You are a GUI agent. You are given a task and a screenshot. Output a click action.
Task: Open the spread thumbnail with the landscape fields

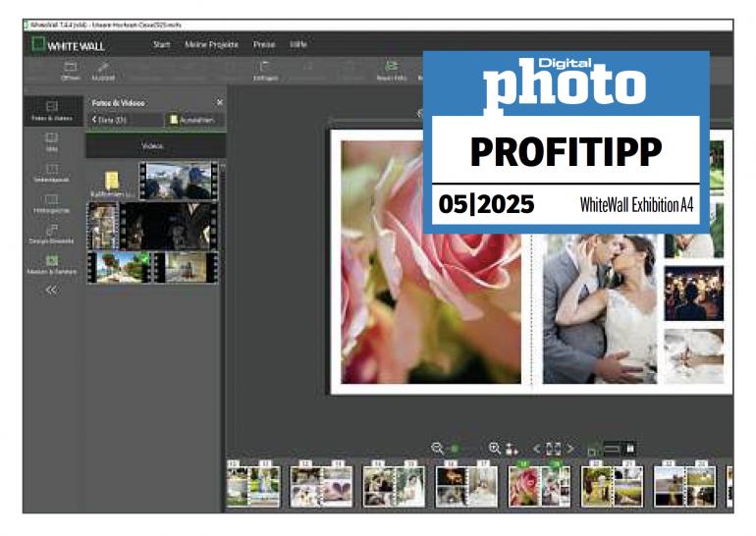[x=684, y=486]
